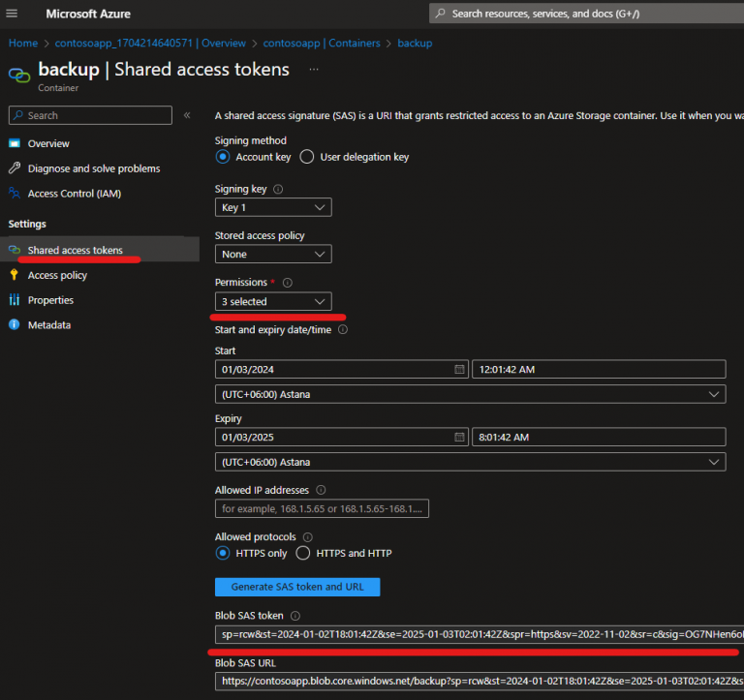Open the Stored access policy dropdown

click(x=273, y=255)
